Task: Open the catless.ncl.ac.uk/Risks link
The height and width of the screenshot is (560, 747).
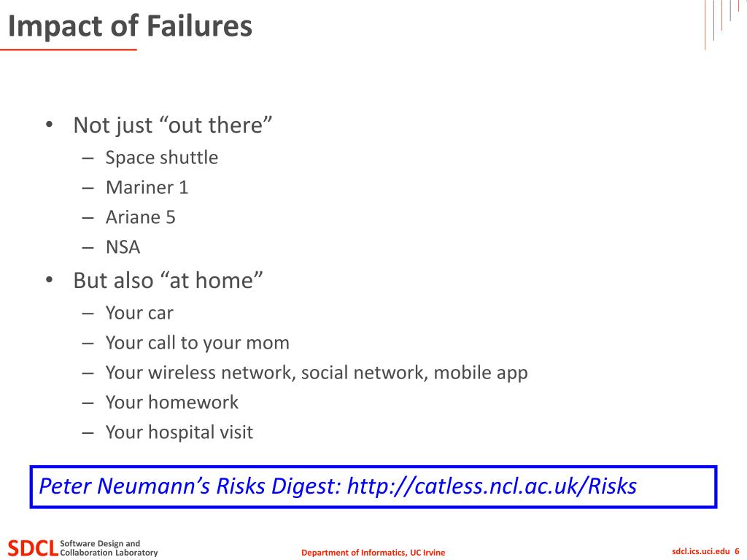Action: coord(492,486)
